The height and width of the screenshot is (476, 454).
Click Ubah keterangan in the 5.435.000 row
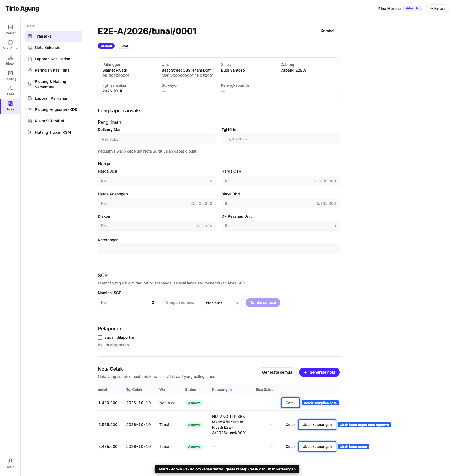click(317, 447)
